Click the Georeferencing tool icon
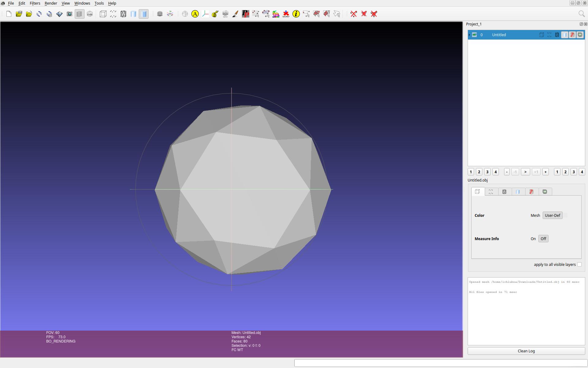This screenshot has width=588, height=368. pyautogui.click(x=286, y=14)
